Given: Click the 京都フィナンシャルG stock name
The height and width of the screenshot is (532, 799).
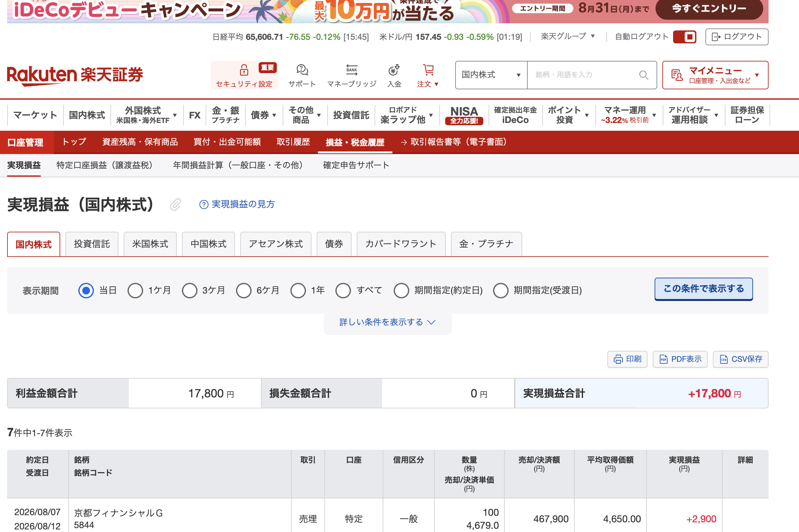Looking at the screenshot, I should 118,513.
